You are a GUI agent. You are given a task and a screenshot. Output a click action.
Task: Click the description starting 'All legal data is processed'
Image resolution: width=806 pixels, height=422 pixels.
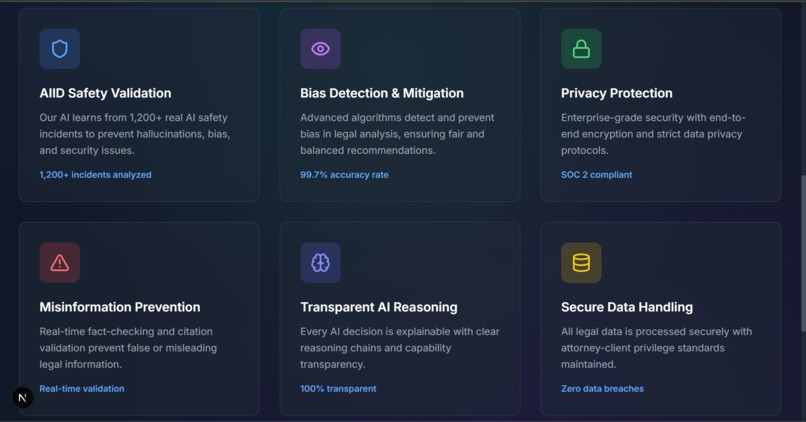656,348
